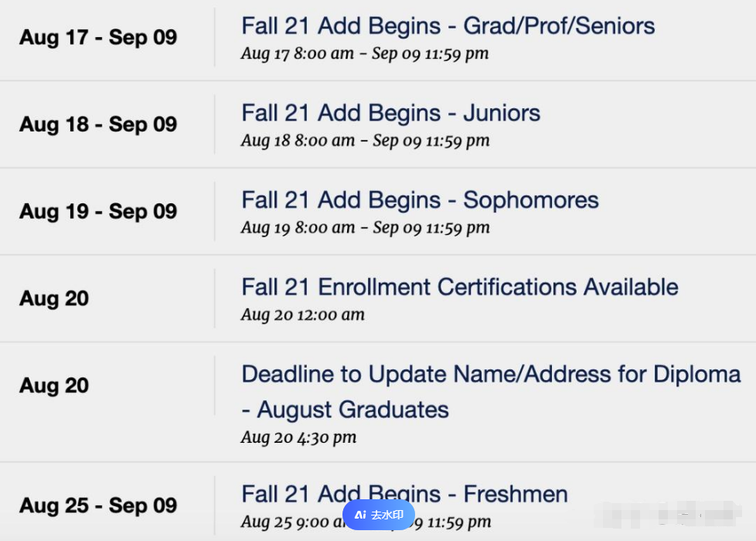This screenshot has width=756, height=541.
Task: Select the Aug 25 - Sep 09 date label
Action: pyautogui.click(x=98, y=505)
